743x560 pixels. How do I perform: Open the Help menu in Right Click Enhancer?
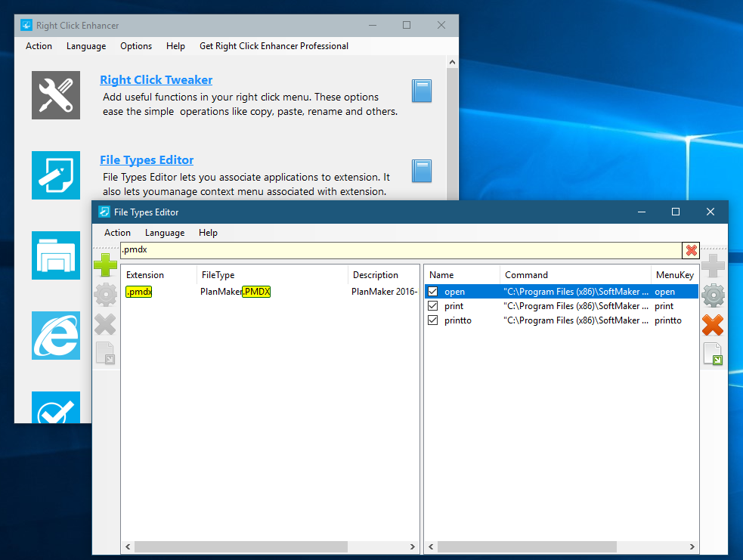click(x=175, y=46)
